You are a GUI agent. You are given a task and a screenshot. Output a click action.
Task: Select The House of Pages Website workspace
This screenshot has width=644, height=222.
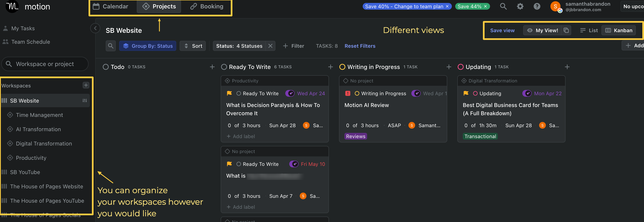(47, 186)
